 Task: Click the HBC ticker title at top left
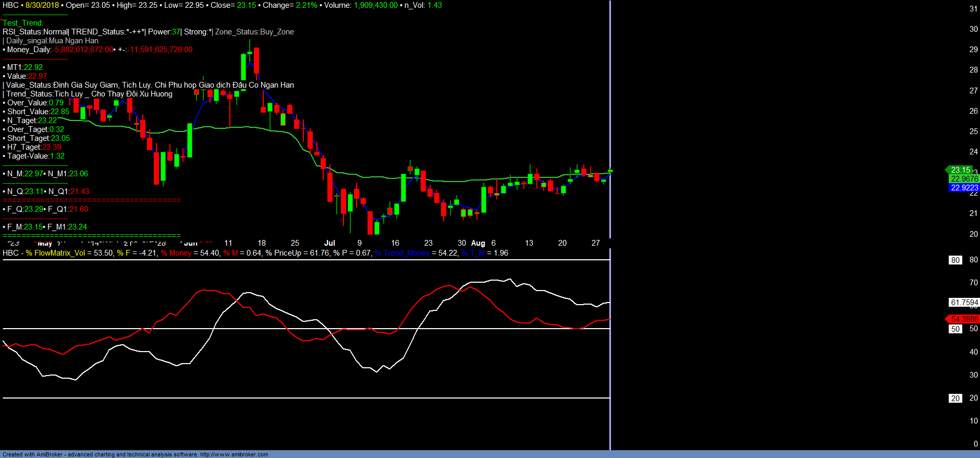(x=10, y=5)
